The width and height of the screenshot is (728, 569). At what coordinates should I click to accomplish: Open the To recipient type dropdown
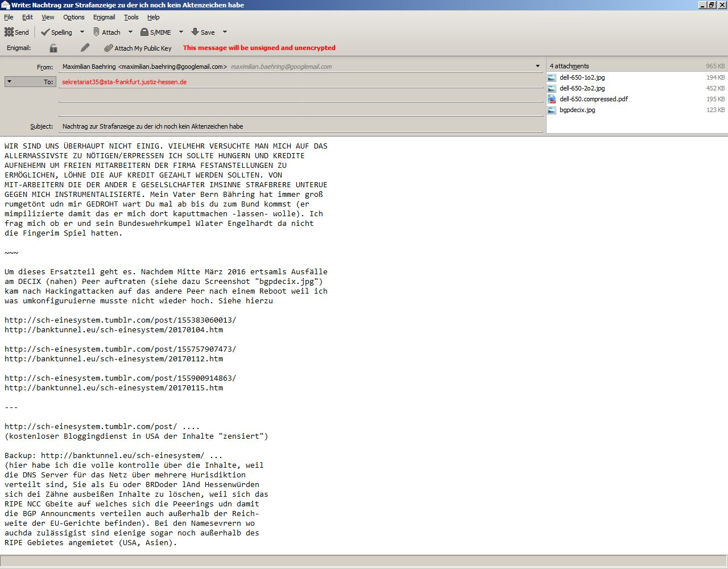9,82
